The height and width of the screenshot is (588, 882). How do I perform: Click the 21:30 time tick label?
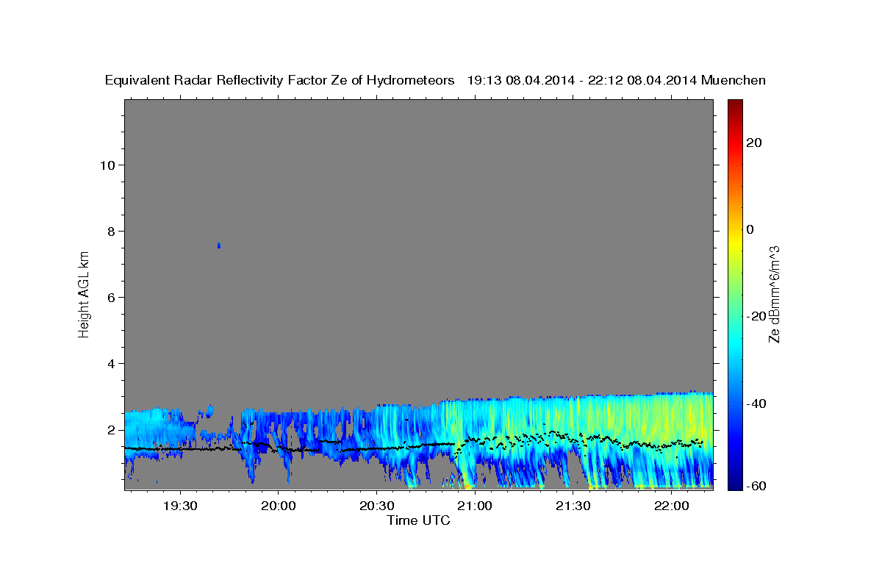pos(573,506)
